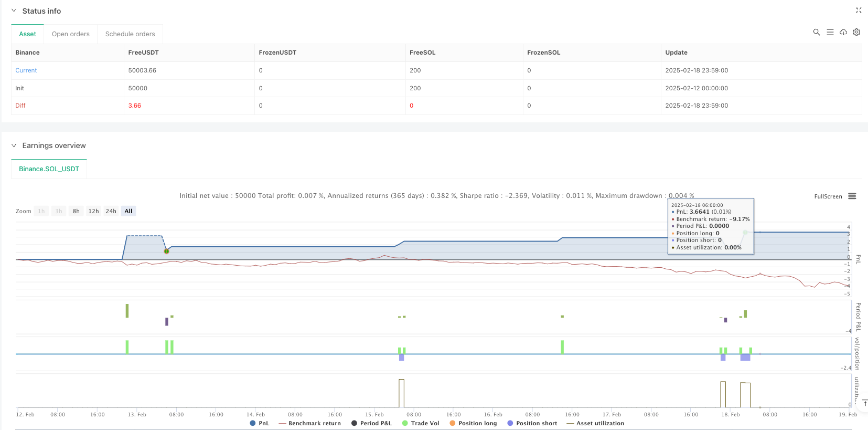This screenshot has width=868, height=430.
Task: Set chart zoom to 24h
Action: click(111, 211)
